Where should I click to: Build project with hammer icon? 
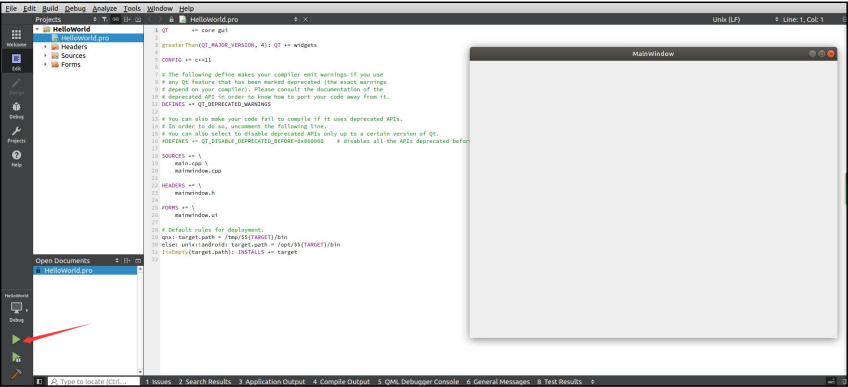[x=16, y=374]
